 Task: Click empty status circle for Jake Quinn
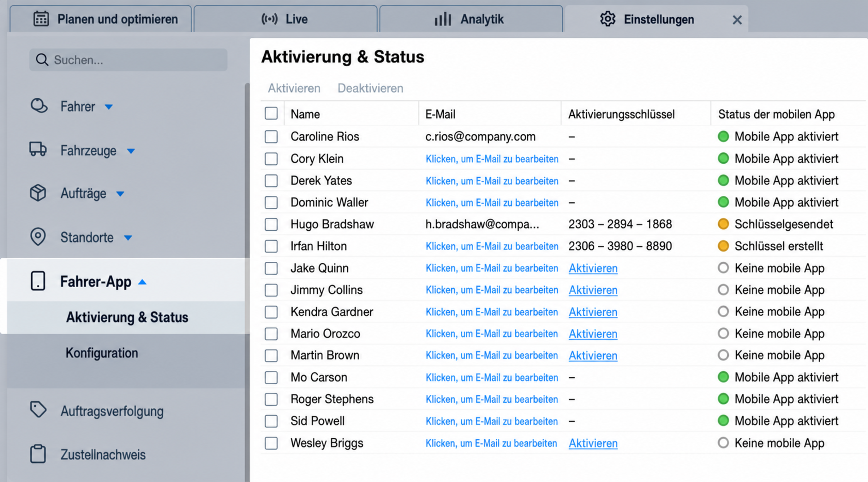tap(723, 268)
